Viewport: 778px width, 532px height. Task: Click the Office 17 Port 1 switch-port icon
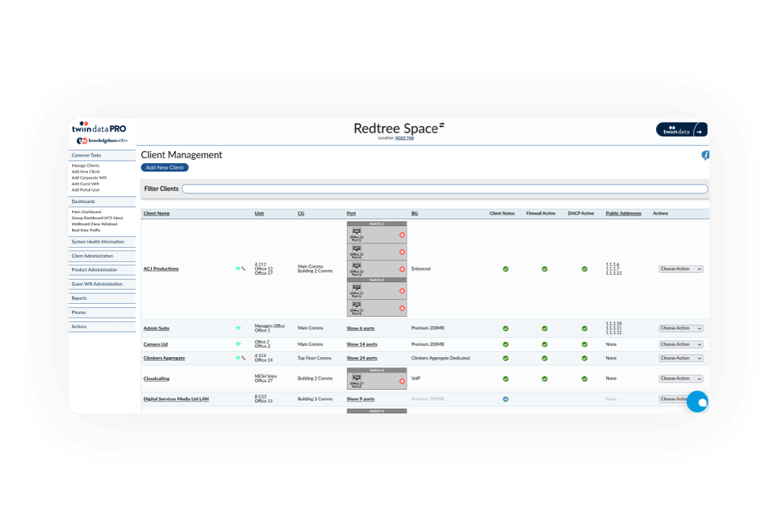tap(356, 287)
